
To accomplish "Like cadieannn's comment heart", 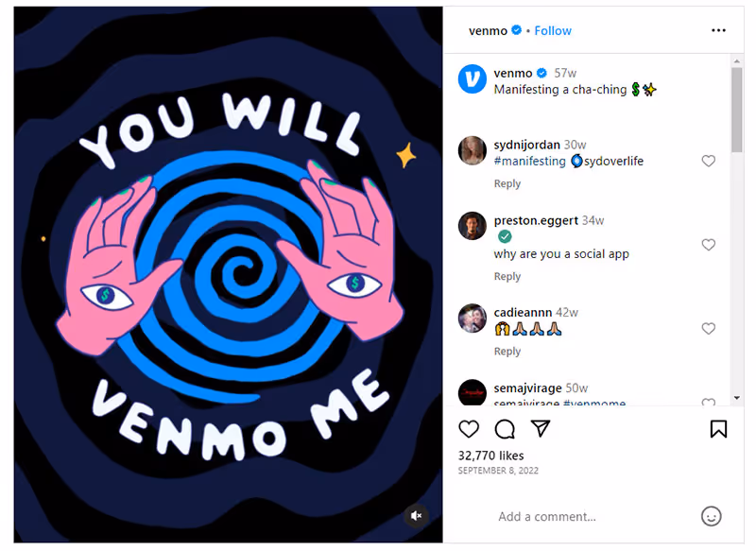I will (708, 328).
